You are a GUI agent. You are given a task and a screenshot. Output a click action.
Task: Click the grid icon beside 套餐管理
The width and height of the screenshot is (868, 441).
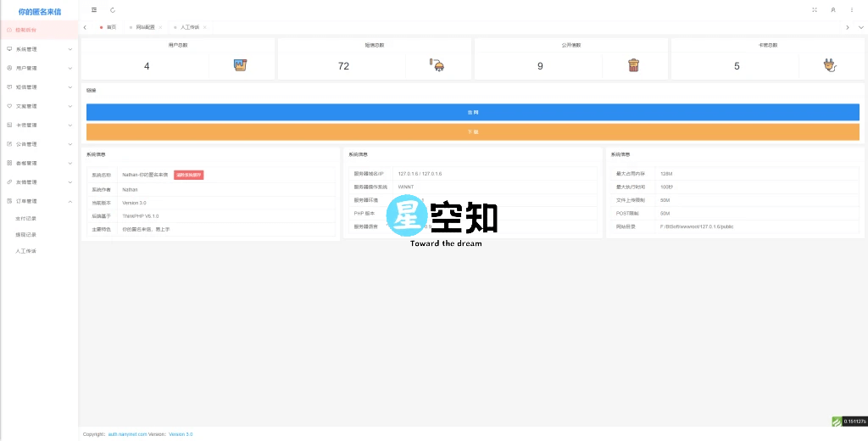(9, 163)
